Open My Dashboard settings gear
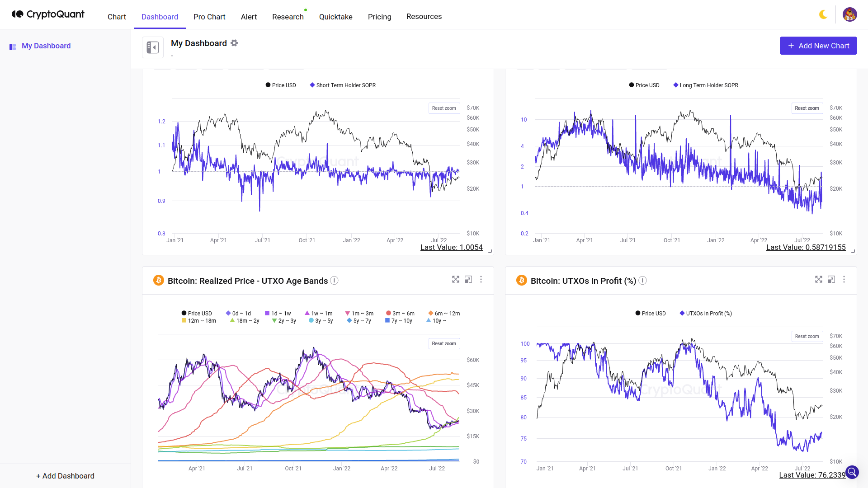Viewport: 868px width, 488px height. coord(234,43)
